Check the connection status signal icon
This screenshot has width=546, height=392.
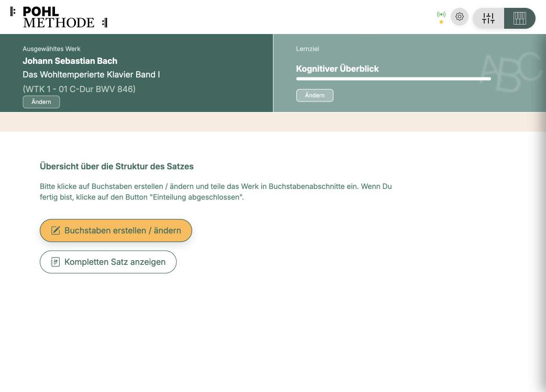(441, 15)
